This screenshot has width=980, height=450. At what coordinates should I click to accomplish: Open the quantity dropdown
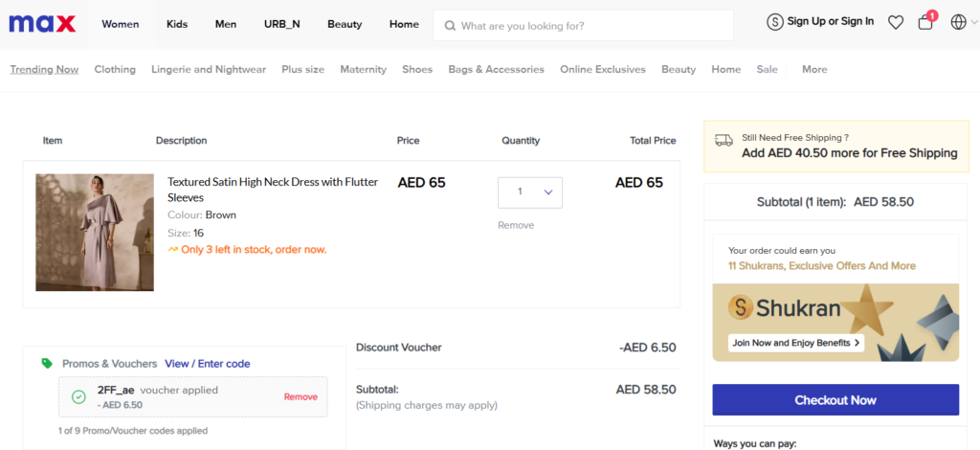tap(529, 192)
